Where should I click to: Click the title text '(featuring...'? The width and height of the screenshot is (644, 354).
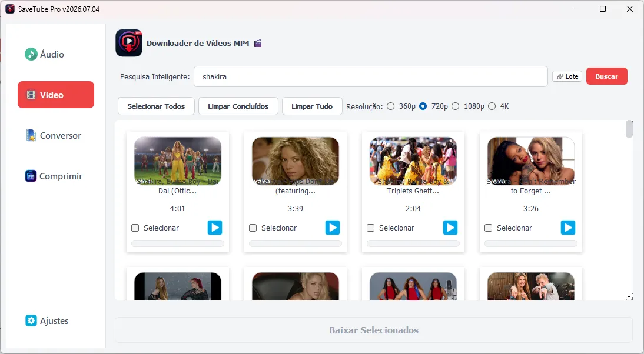(296, 191)
